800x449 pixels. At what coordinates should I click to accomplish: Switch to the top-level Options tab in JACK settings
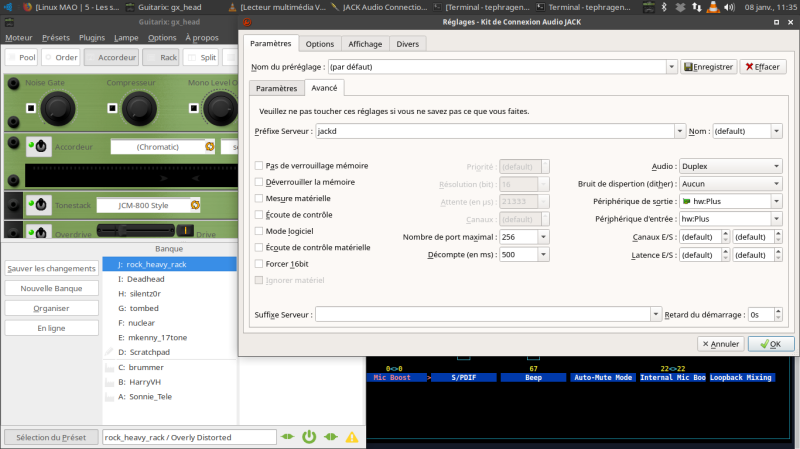[x=320, y=44]
